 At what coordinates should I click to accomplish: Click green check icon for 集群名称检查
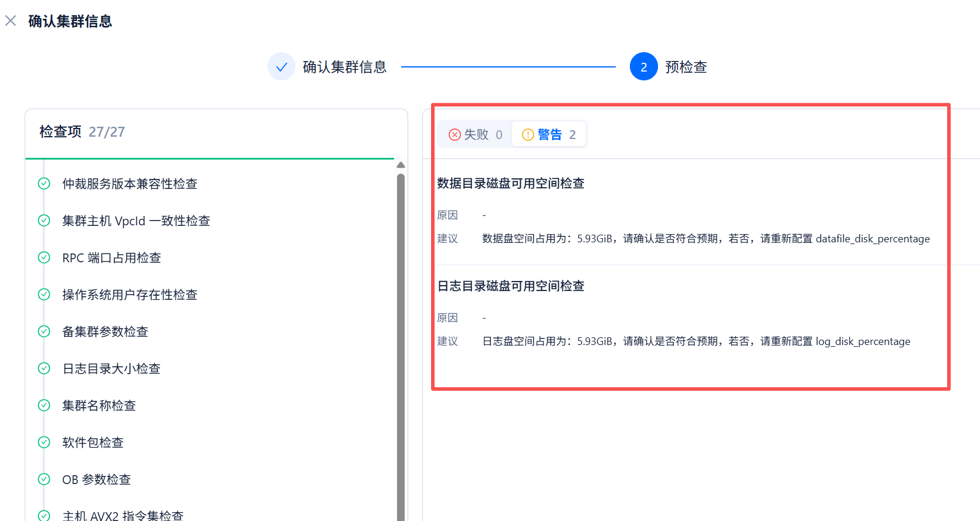click(x=44, y=405)
